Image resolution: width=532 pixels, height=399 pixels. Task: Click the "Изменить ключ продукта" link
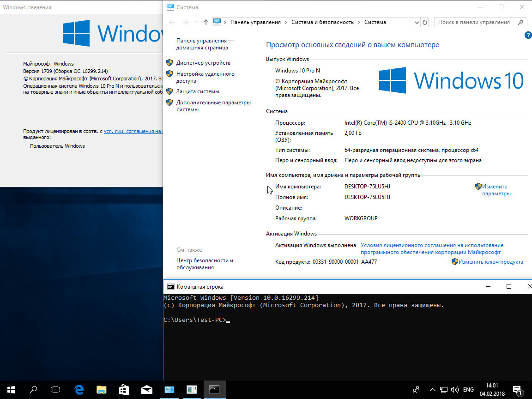490,262
